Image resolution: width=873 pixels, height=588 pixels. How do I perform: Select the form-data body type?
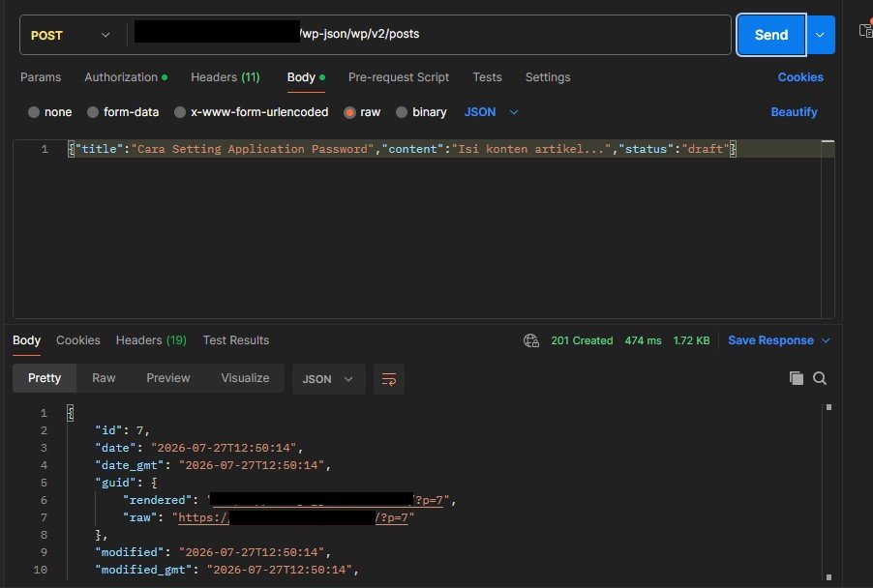tap(123, 112)
